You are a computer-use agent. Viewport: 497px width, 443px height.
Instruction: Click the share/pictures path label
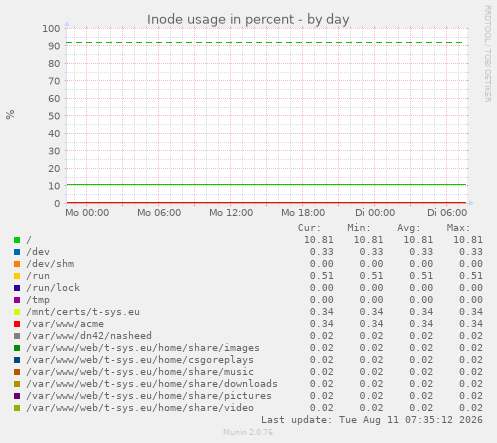click(x=149, y=396)
